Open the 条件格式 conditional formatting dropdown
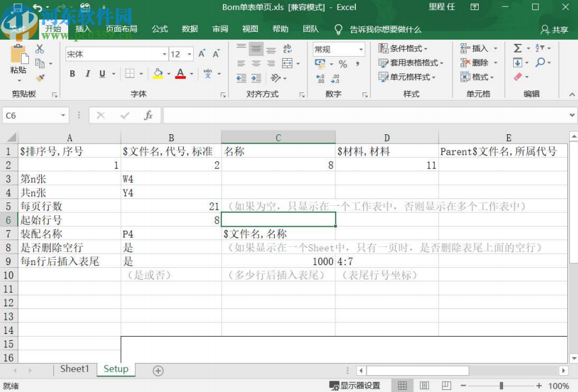Screen dimensions: 578x392 click(x=402, y=49)
